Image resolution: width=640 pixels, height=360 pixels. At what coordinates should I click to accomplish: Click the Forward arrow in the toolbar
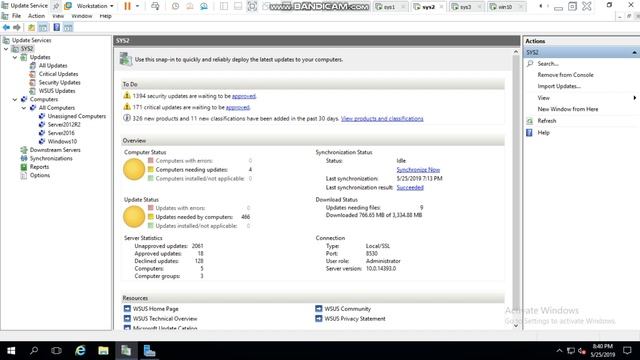click(17, 27)
